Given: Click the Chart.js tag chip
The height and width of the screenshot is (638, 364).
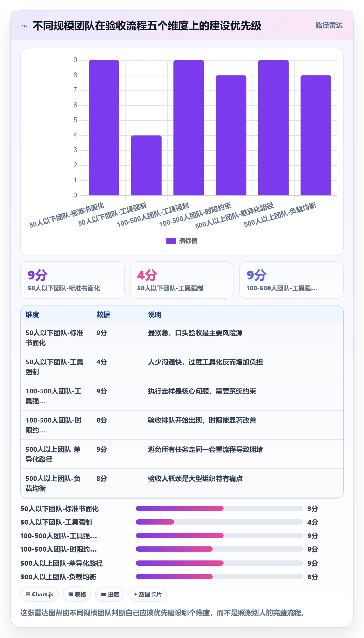Looking at the screenshot, I should pos(40,594).
